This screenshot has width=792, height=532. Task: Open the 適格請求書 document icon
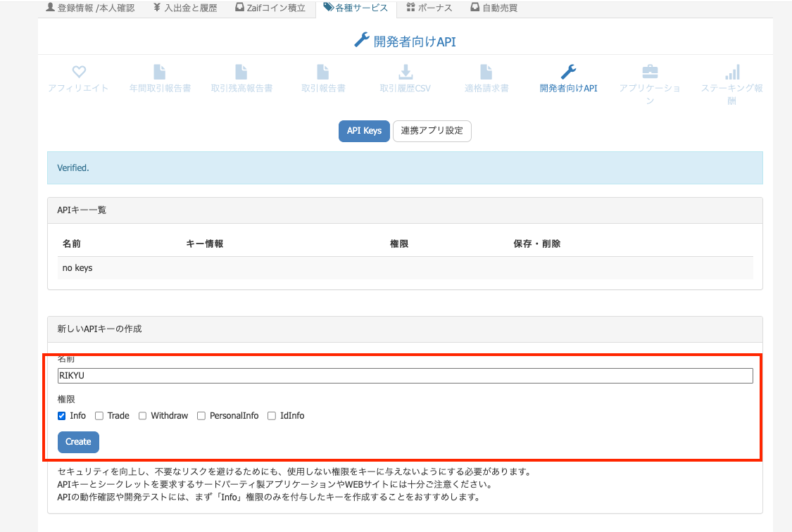(x=486, y=72)
